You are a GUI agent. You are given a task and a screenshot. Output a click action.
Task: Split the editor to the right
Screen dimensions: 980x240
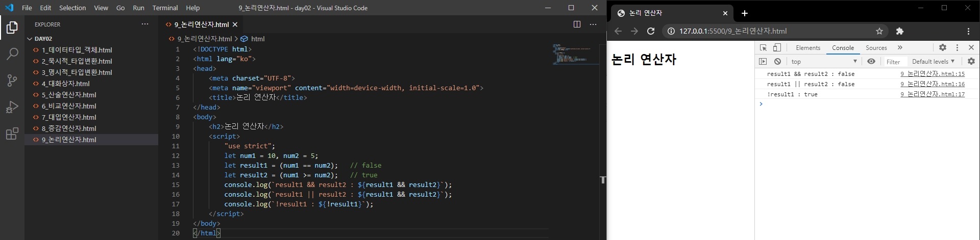point(577,24)
